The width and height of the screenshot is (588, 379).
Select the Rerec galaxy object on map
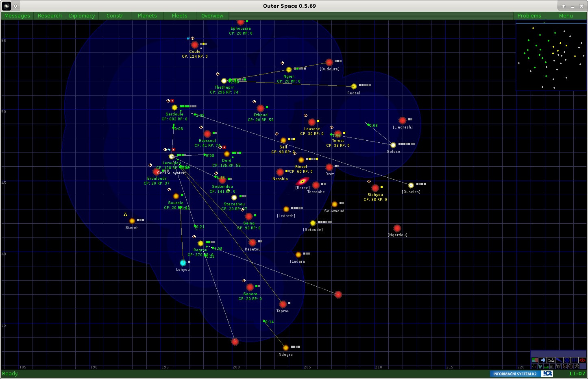pos(302,181)
